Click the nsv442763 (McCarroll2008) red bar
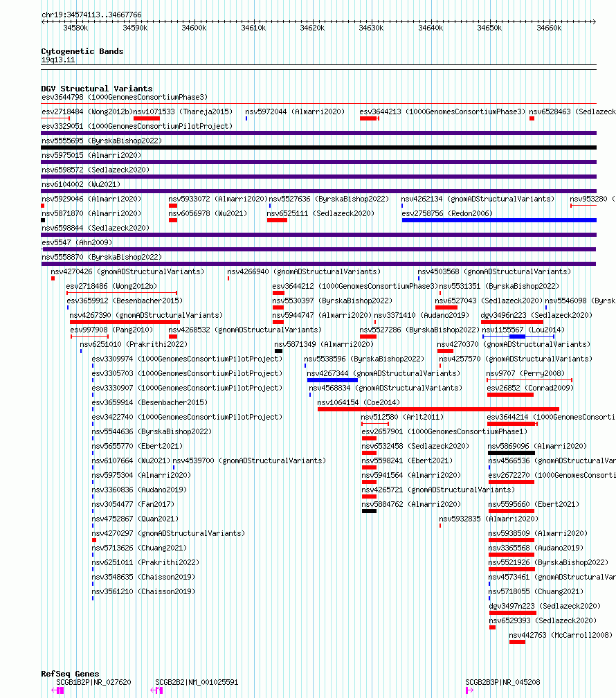 [517, 642]
